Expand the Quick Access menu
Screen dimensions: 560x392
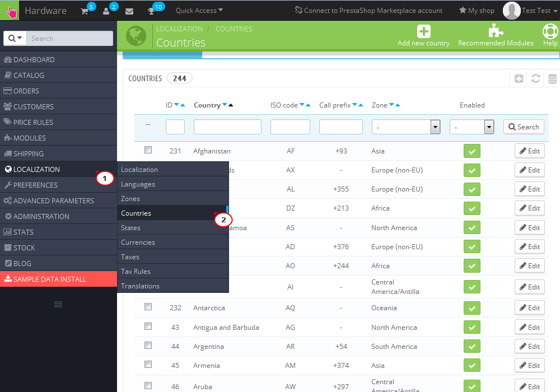click(199, 11)
